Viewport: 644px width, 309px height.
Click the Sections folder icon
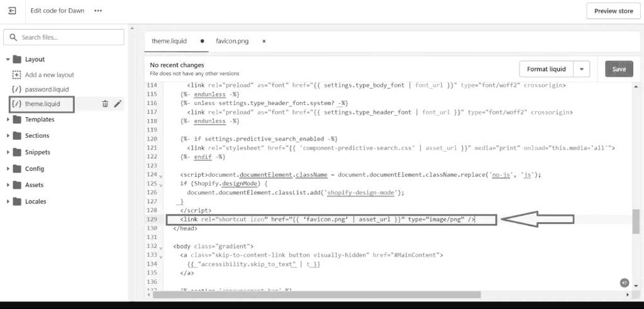[17, 135]
